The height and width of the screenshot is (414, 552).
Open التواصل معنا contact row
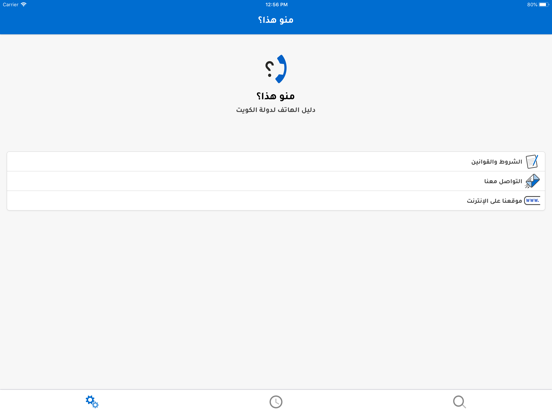coord(276,181)
